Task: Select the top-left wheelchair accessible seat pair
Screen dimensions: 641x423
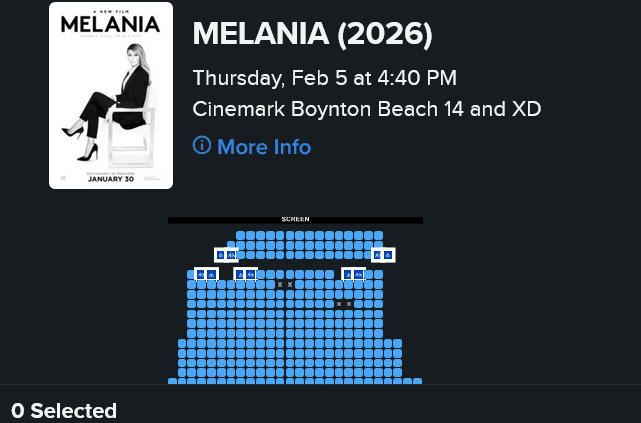Action: pos(226,255)
